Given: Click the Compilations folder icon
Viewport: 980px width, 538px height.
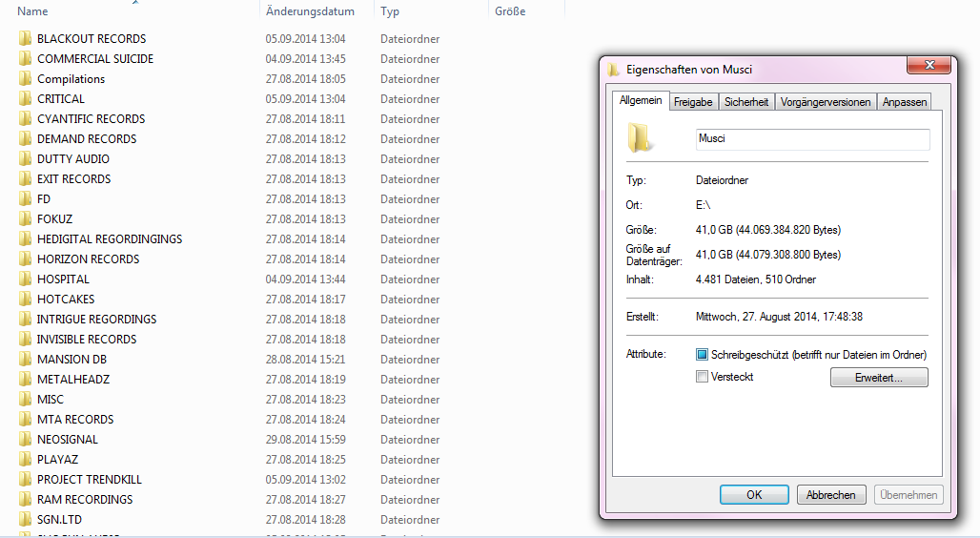Looking at the screenshot, I should [25, 79].
